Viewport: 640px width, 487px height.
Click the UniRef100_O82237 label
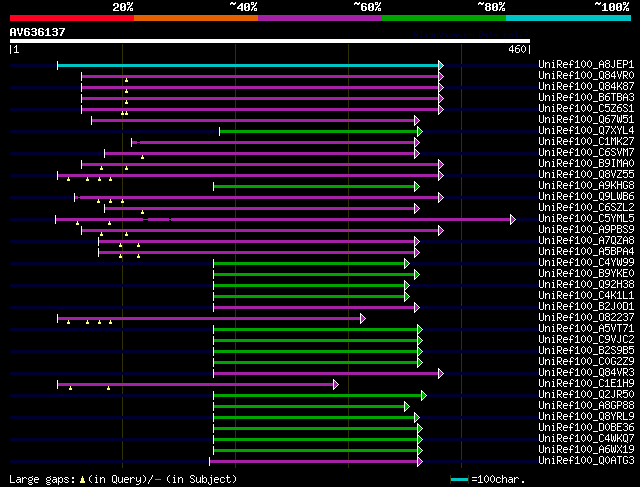586,318
